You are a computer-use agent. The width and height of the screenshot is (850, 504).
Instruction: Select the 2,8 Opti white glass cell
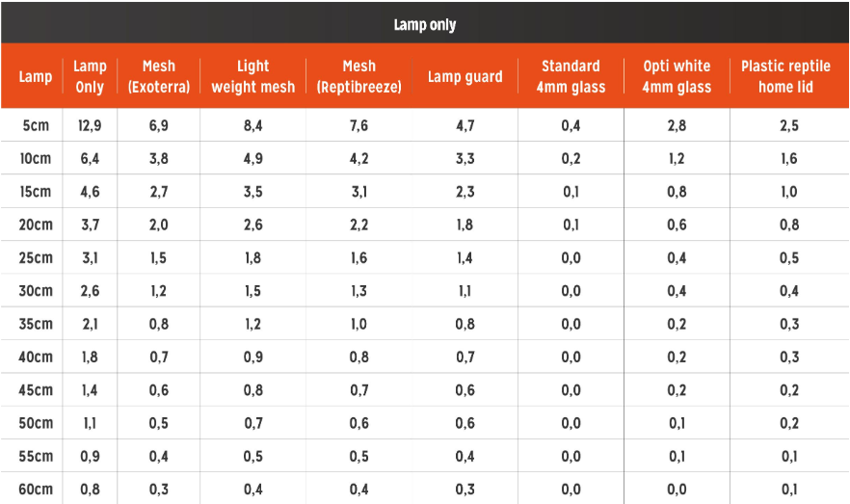point(677,125)
